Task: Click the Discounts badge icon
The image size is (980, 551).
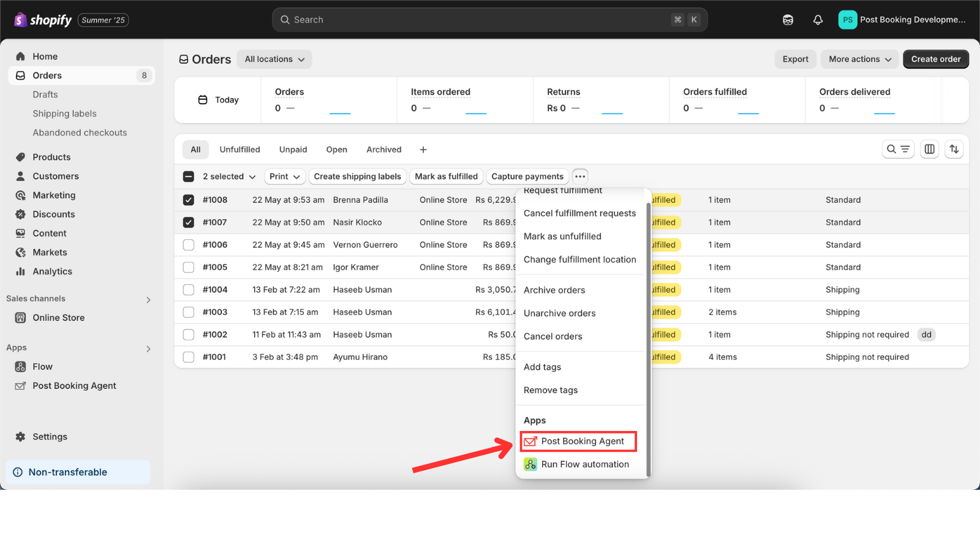Action: click(21, 214)
